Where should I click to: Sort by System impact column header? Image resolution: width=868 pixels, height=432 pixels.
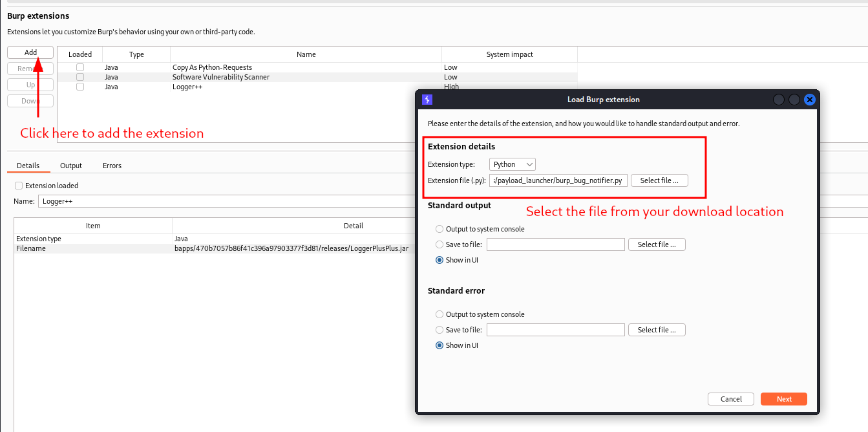click(509, 54)
